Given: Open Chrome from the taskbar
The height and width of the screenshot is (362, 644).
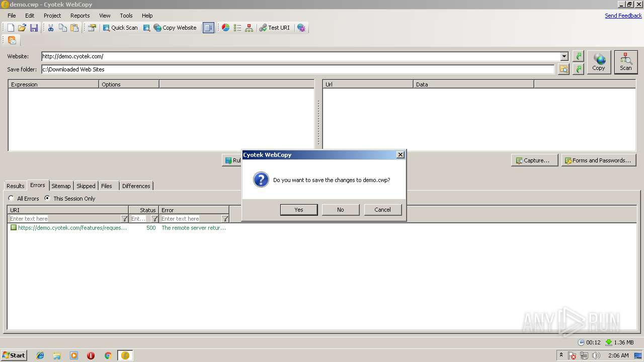Looking at the screenshot, I should (108, 355).
